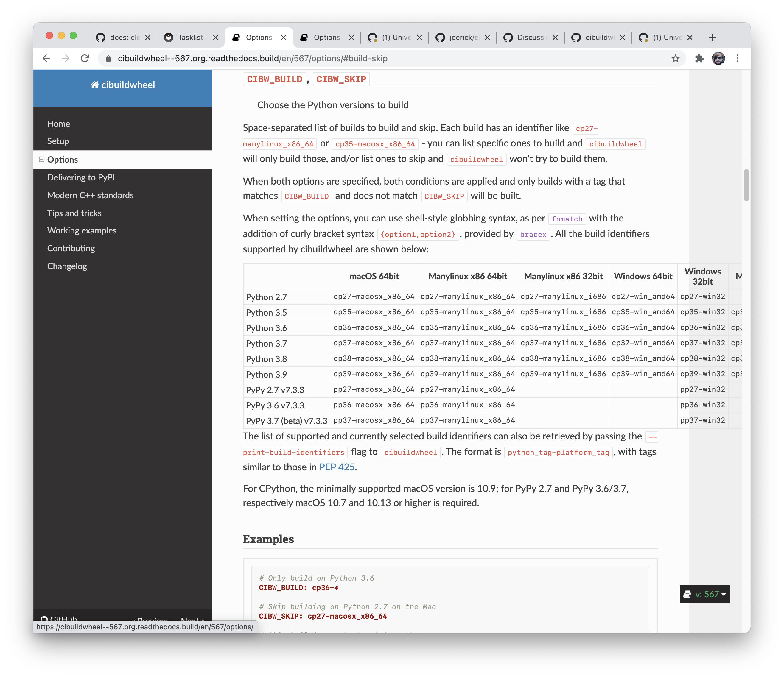Collapse the Options sidebar section
Screen dimensions: 784x677
tap(42, 160)
